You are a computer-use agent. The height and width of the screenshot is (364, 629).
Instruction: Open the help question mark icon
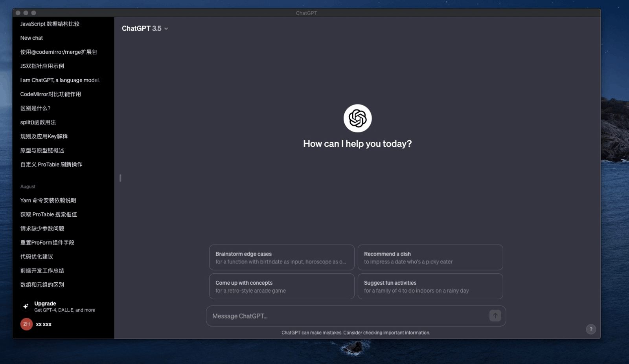point(591,329)
